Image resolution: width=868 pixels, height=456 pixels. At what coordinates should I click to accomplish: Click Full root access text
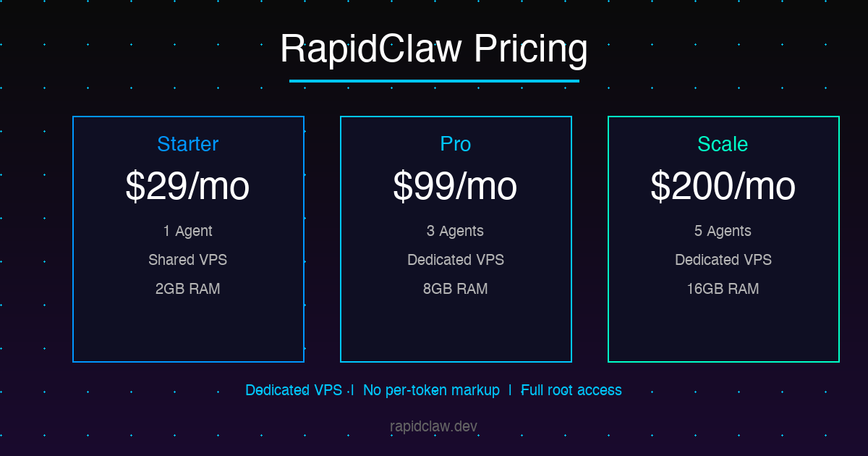571,390
